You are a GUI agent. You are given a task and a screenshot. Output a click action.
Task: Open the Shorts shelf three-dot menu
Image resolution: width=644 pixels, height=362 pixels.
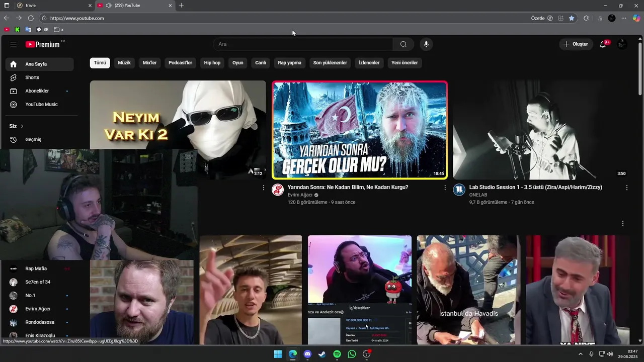click(623, 223)
